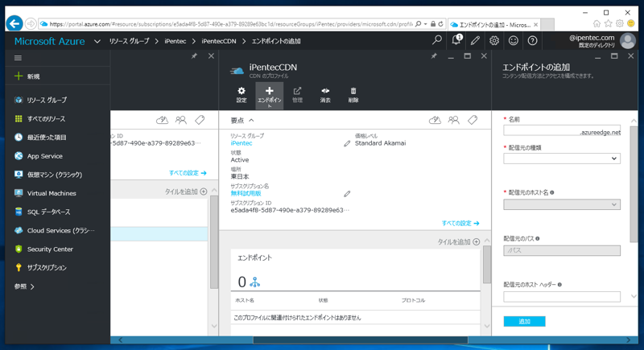Refresh the browser page
The height and width of the screenshot is (350, 644).
point(440,24)
